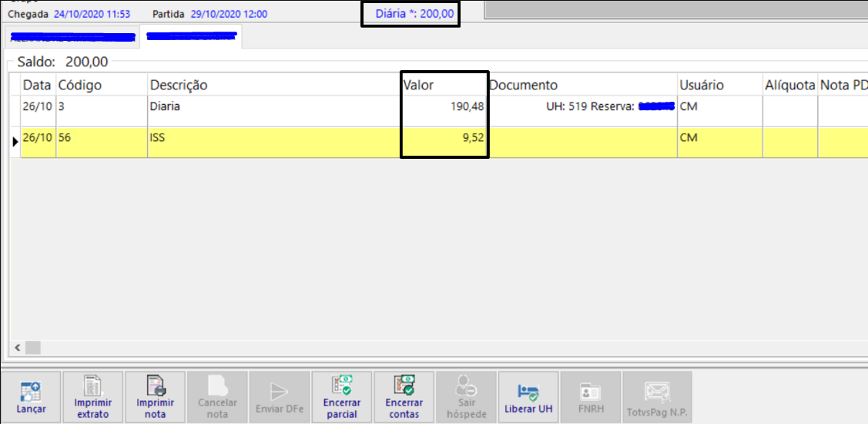Click the Documento column header

click(x=583, y=85)
